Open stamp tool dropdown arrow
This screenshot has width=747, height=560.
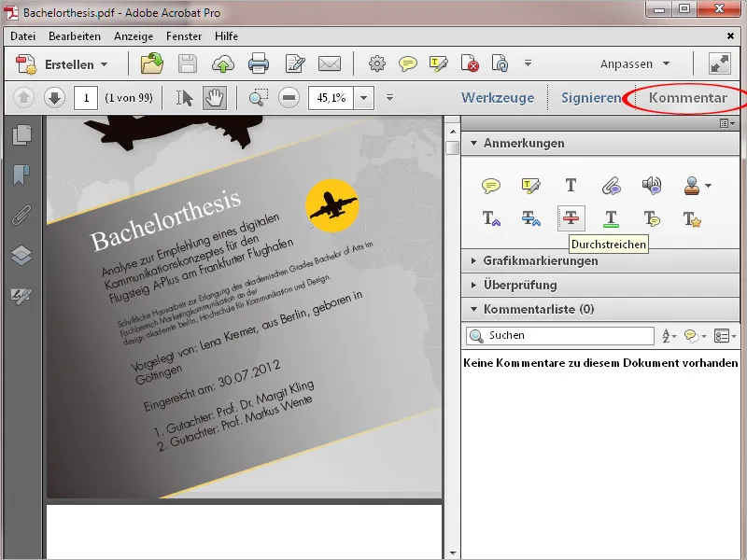(709, 186)
